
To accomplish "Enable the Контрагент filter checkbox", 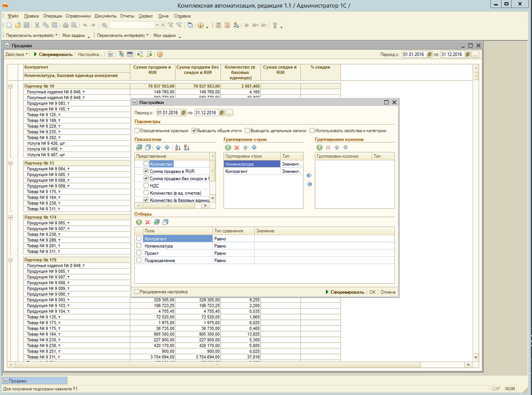I will click(139, 239).
